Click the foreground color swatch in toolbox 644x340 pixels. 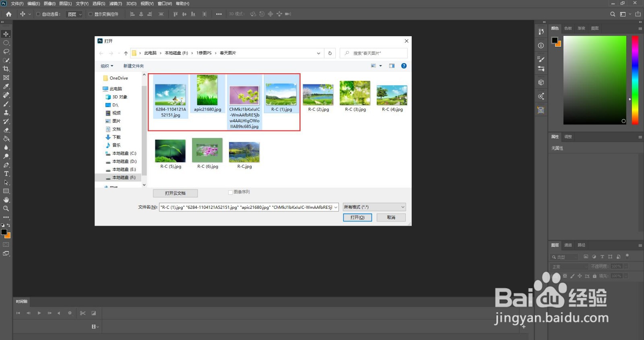(x=4, y=232)
